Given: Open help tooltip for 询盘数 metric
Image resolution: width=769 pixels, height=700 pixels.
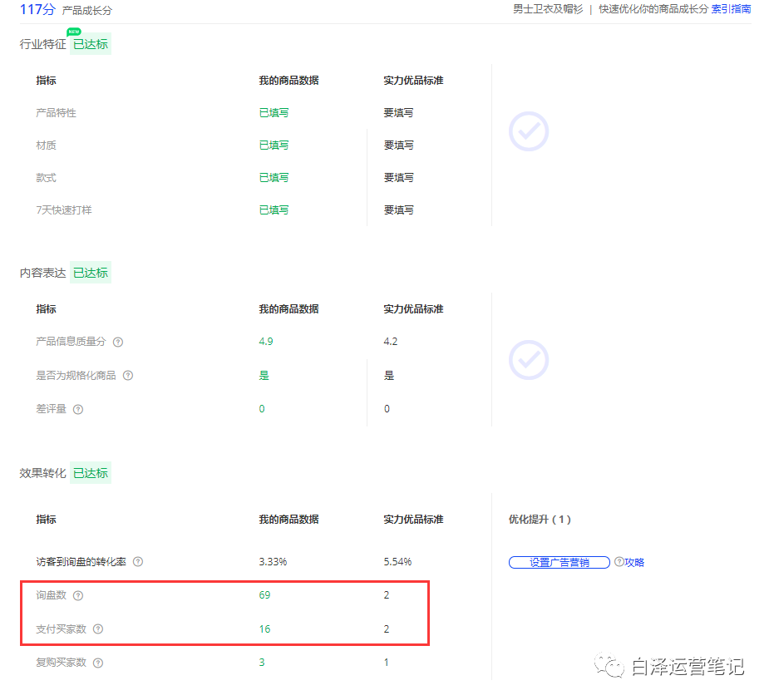Looking at the screenshot, I should coord(77,595).
